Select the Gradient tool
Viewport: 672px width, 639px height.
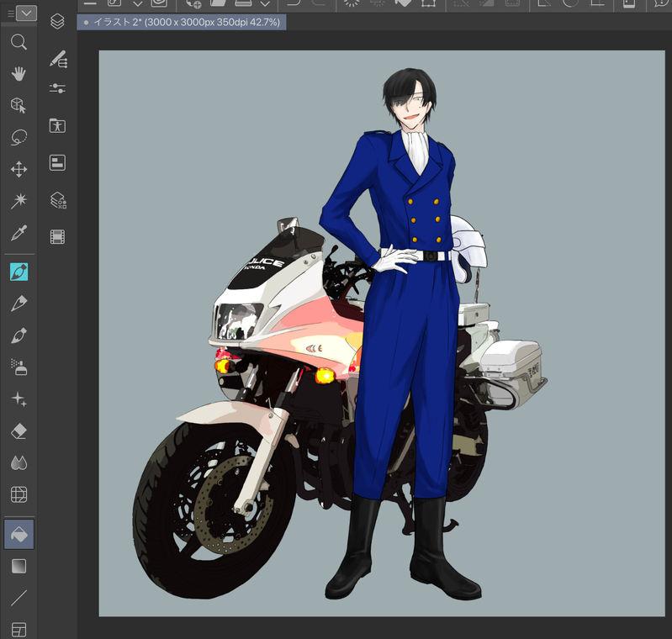coord(19,566)
